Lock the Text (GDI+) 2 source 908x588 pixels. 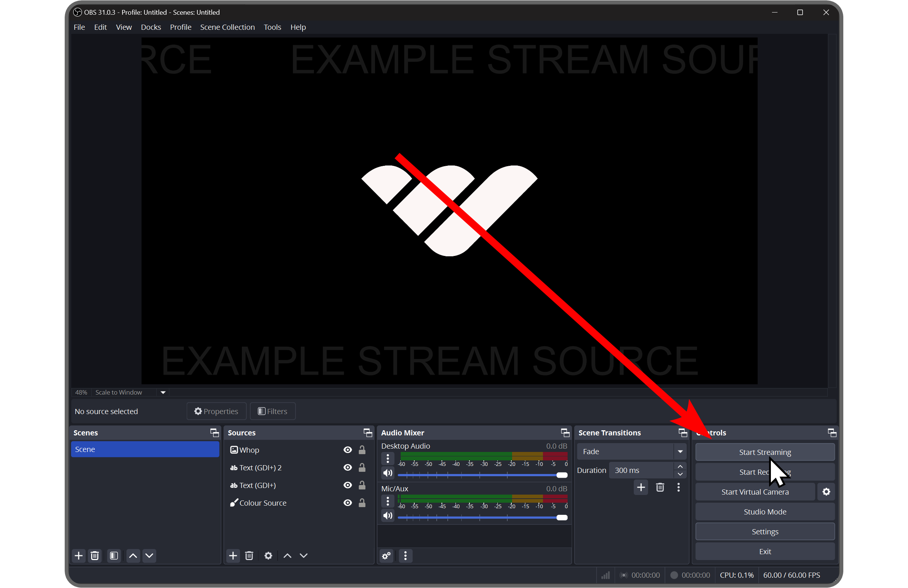362,467
